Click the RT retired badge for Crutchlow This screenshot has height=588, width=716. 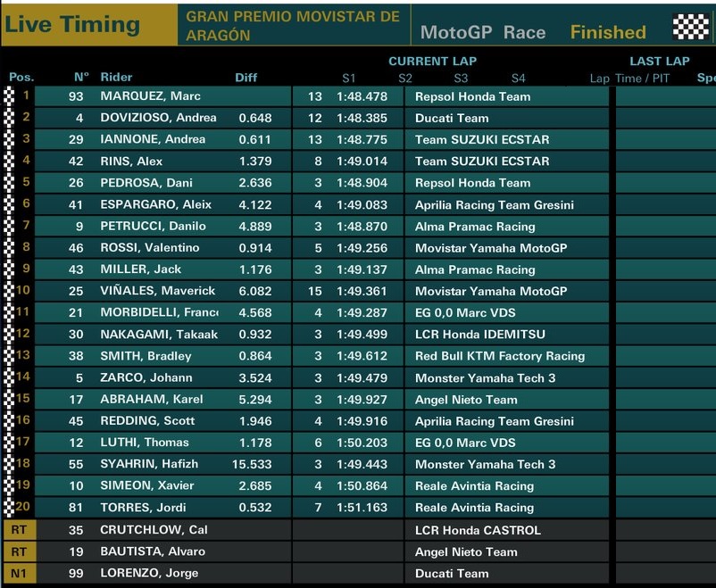pos(18,529)
